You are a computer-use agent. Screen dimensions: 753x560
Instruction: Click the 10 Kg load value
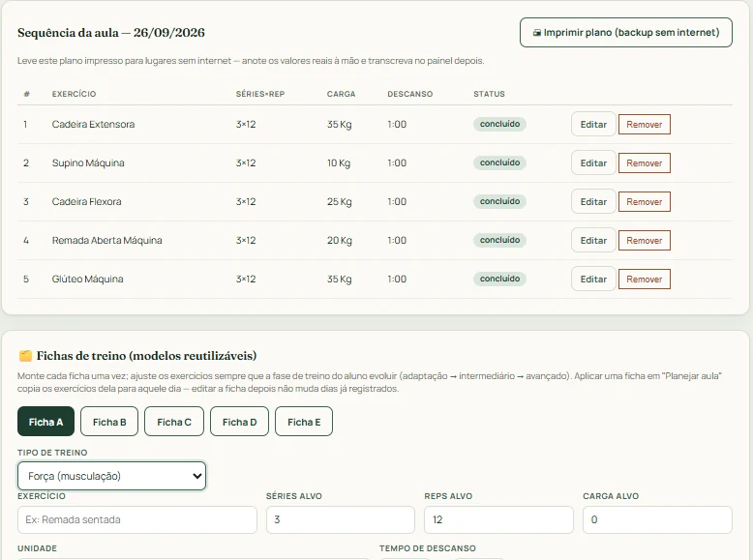pyautogui.click(x=339, y=163)
